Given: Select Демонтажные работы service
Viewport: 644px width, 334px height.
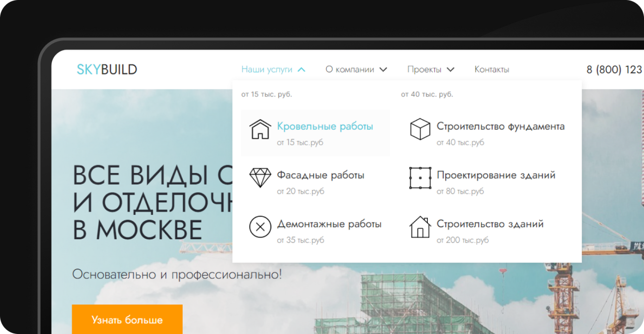Looking at the screenshot, I should point(329,224).
